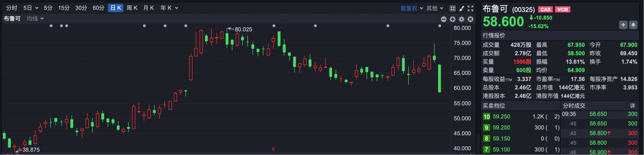644x155 pixels.
Task: Select the drawing brush tool icon
Action: click(462, 8)
